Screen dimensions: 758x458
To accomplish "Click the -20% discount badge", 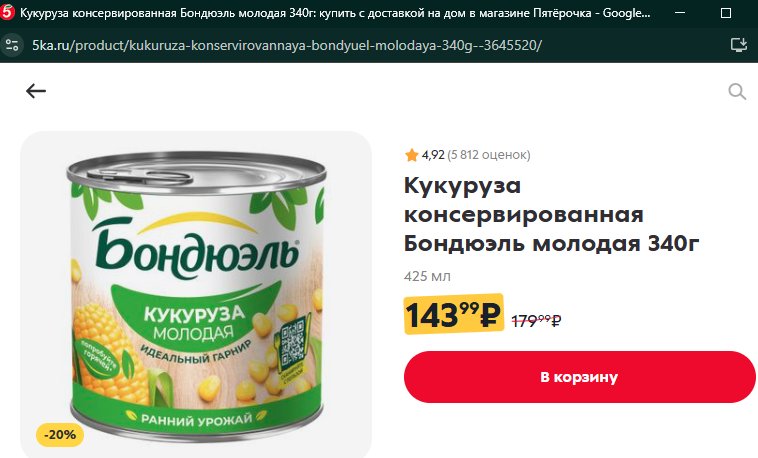I will (60, 435).
